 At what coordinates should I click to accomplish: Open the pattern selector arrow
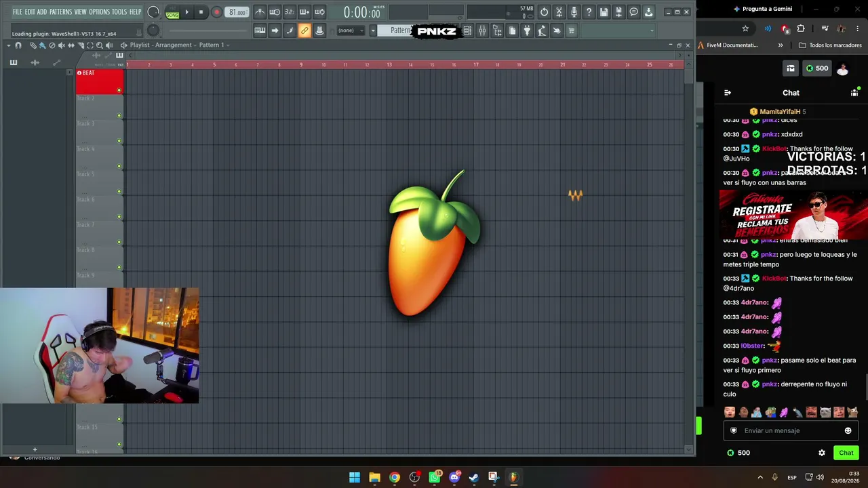(x=372, y=30)
